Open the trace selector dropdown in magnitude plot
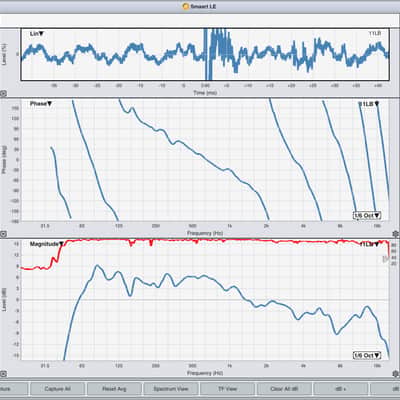The image size is (400, 400). (370, 244)
